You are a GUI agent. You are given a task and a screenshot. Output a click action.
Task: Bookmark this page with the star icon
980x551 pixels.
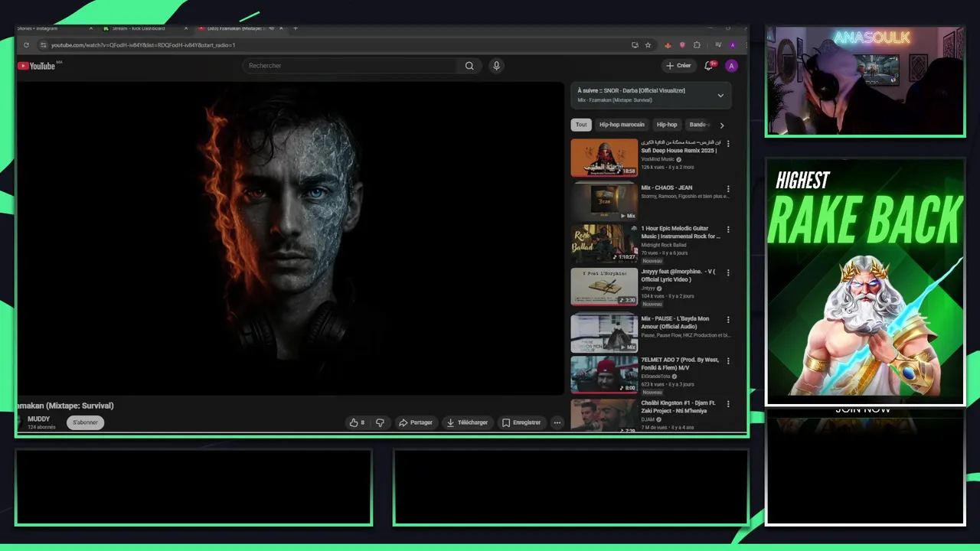click(648, 45)
